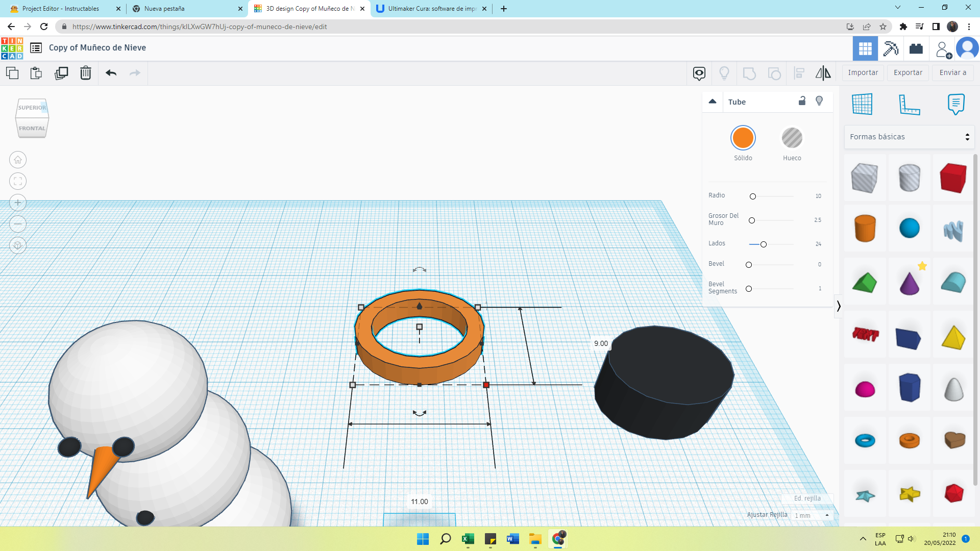Pick the orange Tube shape thumbnail

[909, 440]
